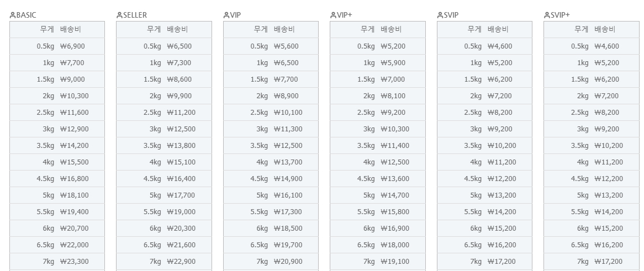Select the SVIP+ tier heading
This screenshot has width=644, height=271.
(x=560, y=15)
